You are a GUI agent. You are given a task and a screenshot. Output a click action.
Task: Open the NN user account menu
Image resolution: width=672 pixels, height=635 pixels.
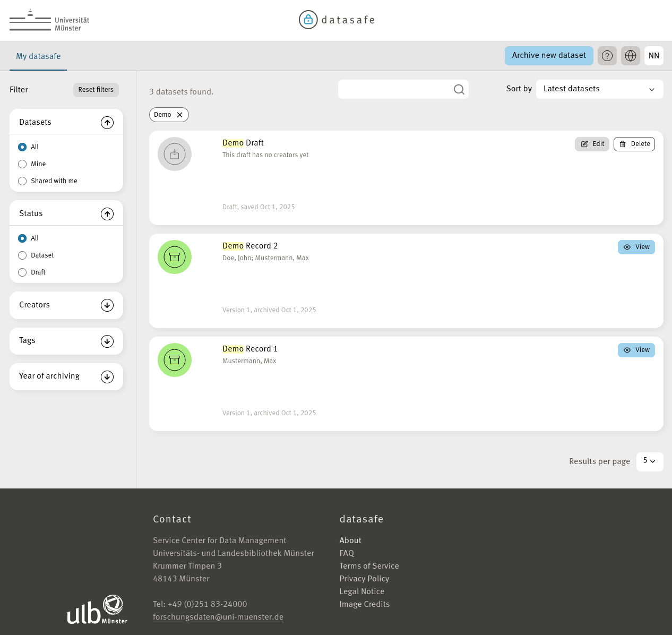[x=653, y=56]
